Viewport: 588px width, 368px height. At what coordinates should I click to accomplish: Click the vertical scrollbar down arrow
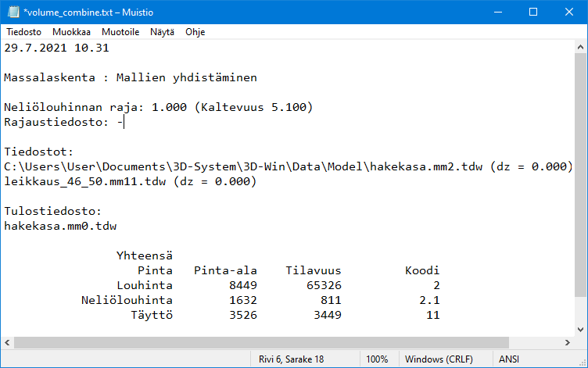click(x=580, y=330)
